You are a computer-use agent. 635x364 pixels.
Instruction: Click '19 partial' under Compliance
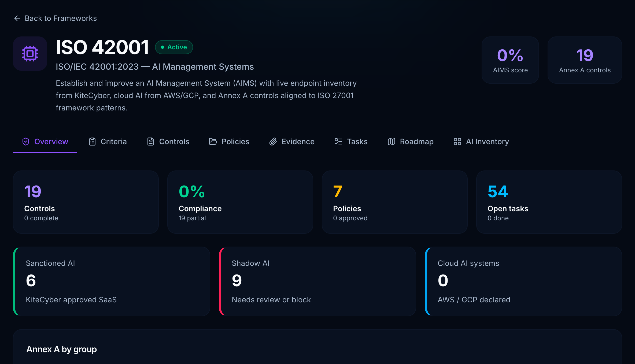point(192,218)
